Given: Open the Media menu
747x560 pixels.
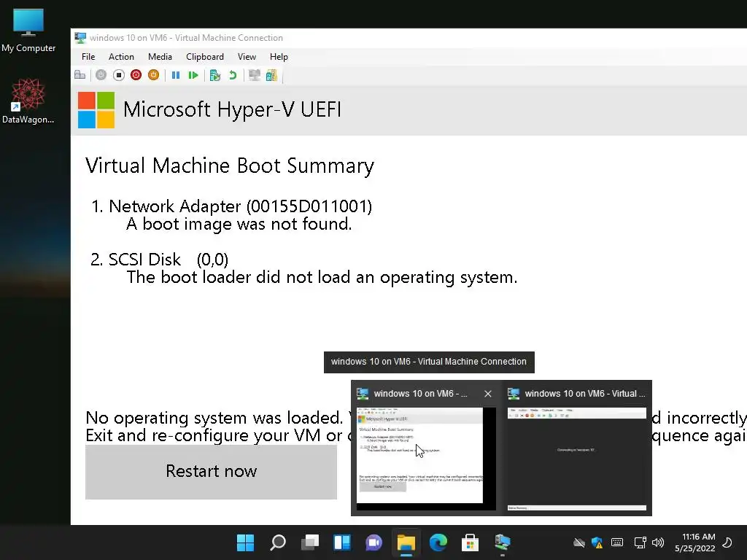Looking at the screenshot, I should [160, 57].
